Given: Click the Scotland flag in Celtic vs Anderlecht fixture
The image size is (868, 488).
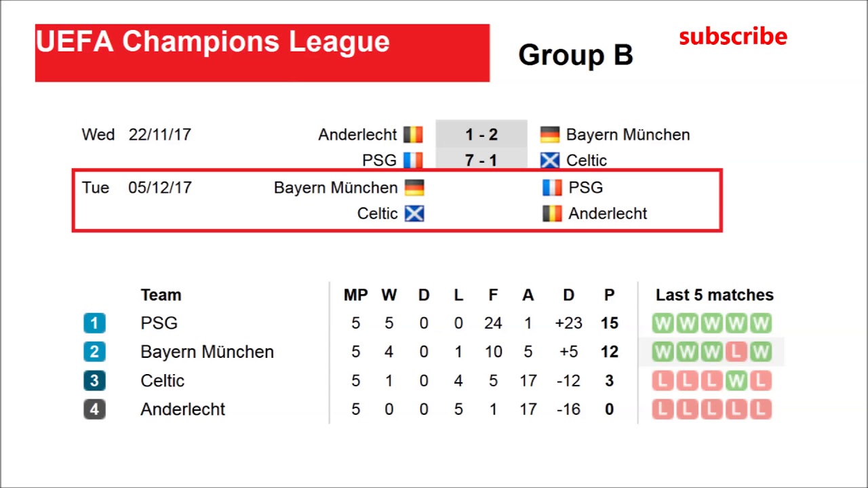Looking at the screenshot, I should [x=414, y=213].
